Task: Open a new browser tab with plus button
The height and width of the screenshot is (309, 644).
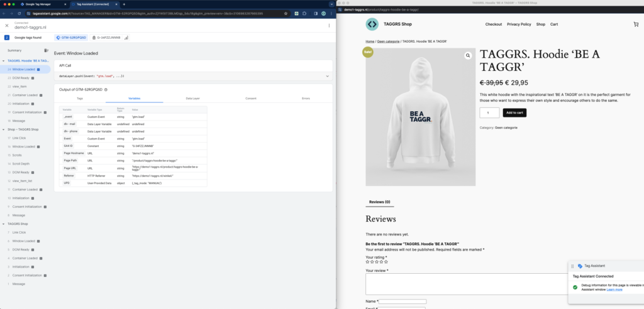Action: 124,4
